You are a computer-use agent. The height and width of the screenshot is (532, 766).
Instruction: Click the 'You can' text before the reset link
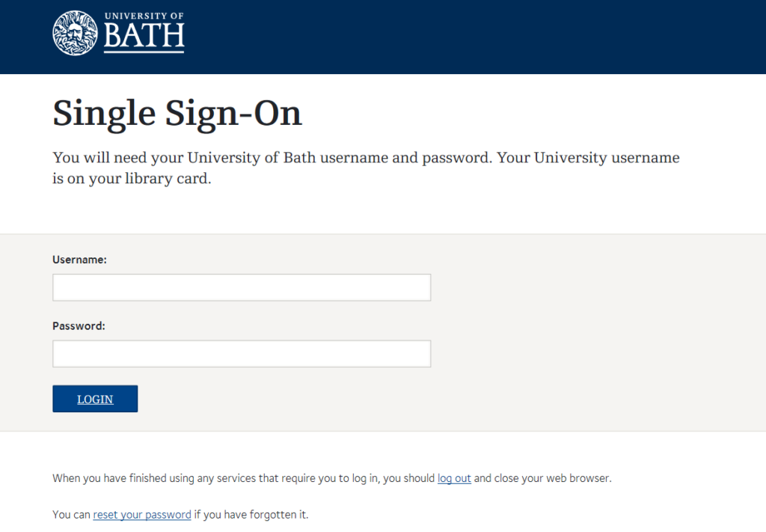pyautogui.click(x=71, y=514)
